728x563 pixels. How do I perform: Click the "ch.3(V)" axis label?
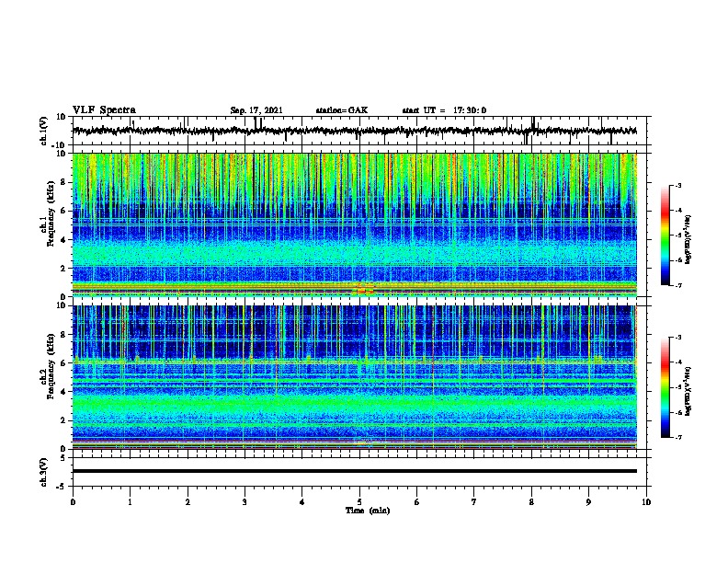(44, 473)
